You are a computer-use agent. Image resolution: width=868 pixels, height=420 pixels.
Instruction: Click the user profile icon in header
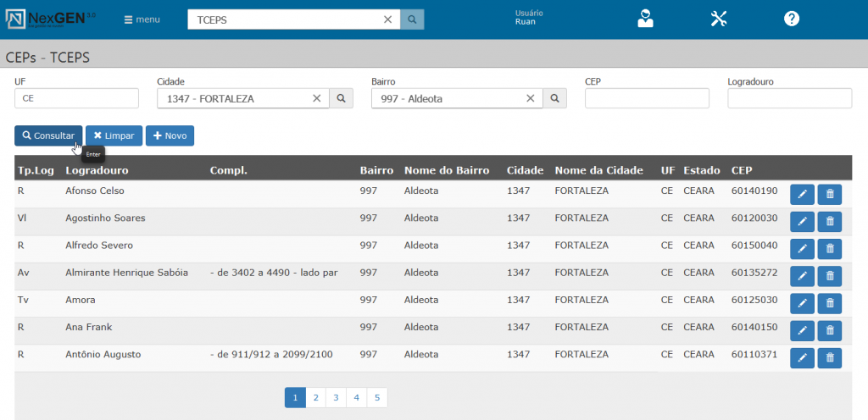(x=645, y=19)
